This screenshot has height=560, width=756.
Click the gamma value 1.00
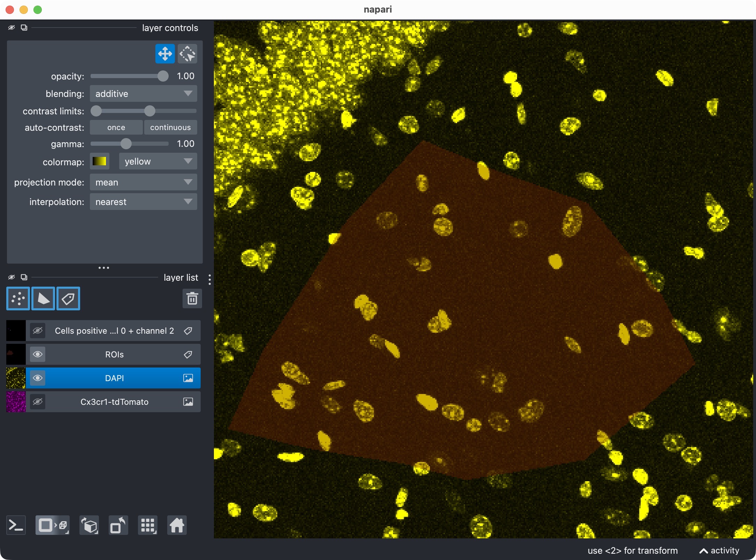tap(186, 144)
